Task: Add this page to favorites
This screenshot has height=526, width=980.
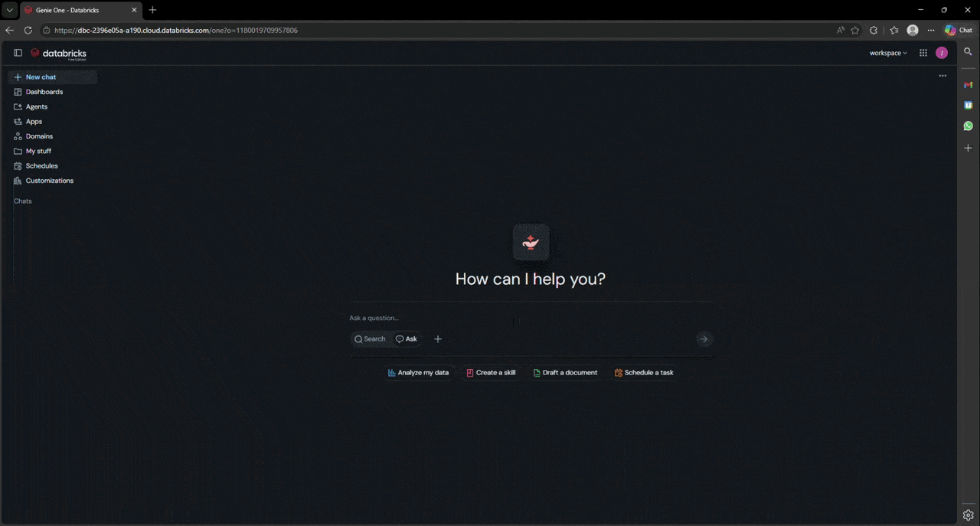Action: 855,31
